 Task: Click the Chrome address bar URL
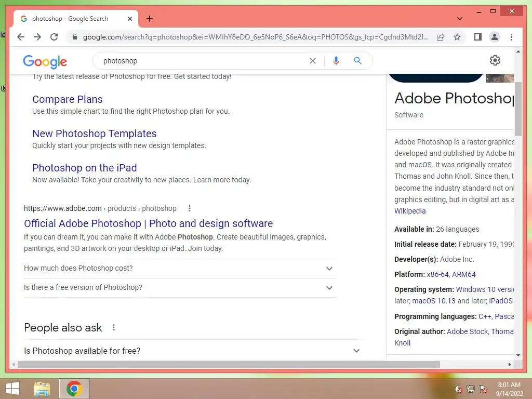tap(256, 37)
